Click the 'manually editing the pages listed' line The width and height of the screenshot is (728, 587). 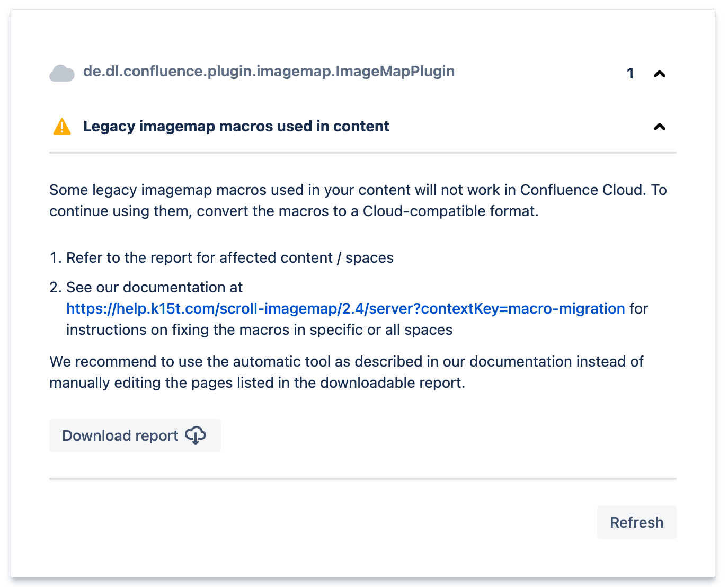(257, 383)
